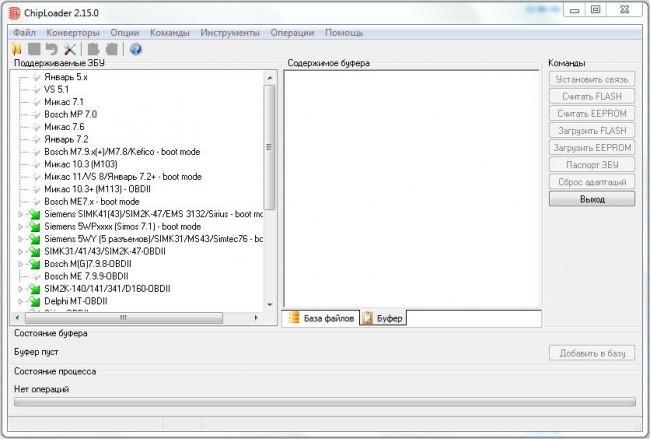Select Микас 11/VS 8/Январь 7.2+ - boot mode

tap(123, 177)
